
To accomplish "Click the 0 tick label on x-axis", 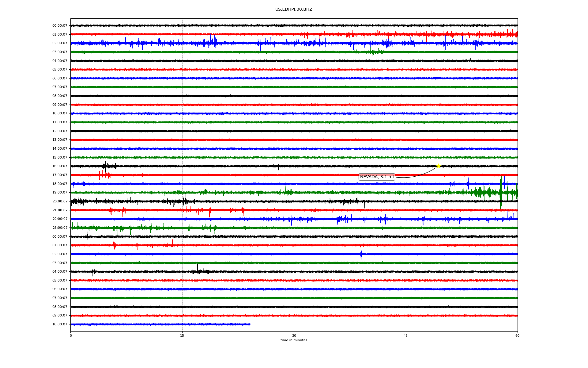I will click(71, 335).
